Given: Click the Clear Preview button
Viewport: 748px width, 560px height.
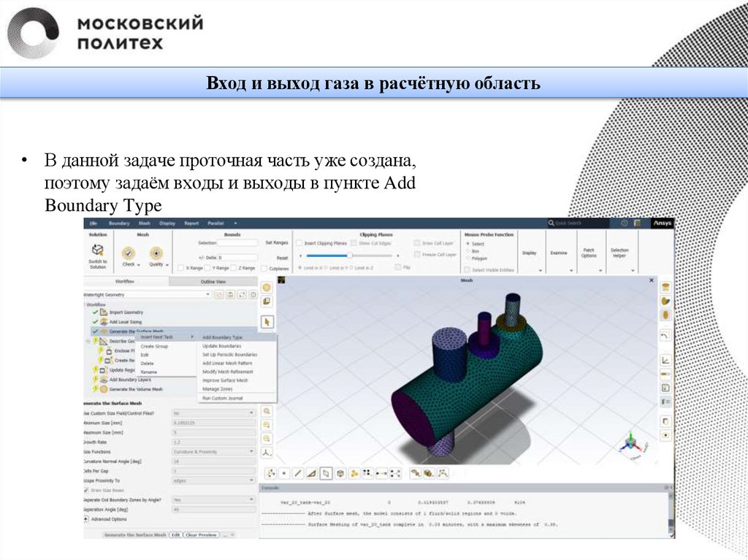Looking at the screenshot, I should click(201, 534).
